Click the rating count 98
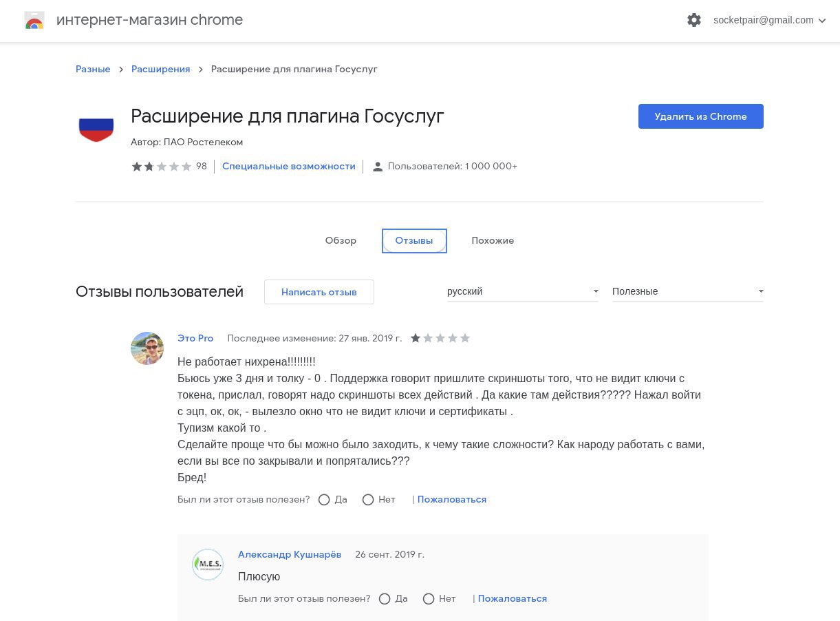This screenshot has height=621, width=840. point(202,167)
